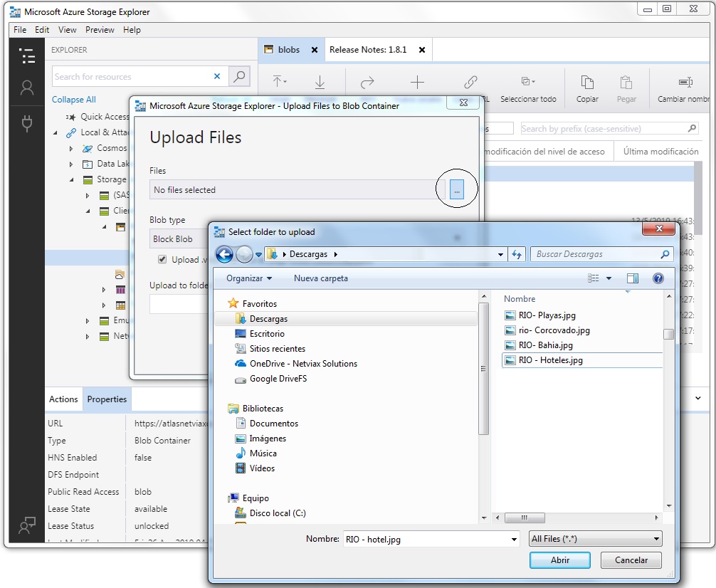
Task: Click the Seleccionar todo toolbar button
Action: [x=528, y=89]
